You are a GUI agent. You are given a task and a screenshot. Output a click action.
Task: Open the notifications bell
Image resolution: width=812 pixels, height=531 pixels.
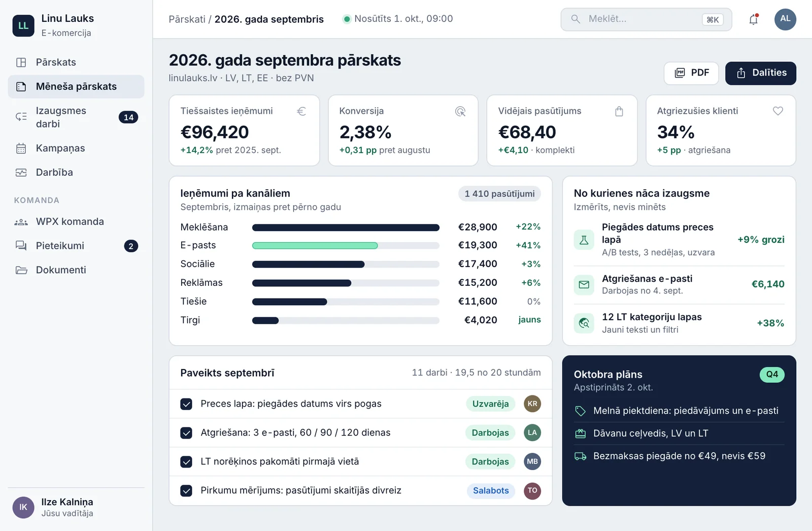tap(754, 19)
